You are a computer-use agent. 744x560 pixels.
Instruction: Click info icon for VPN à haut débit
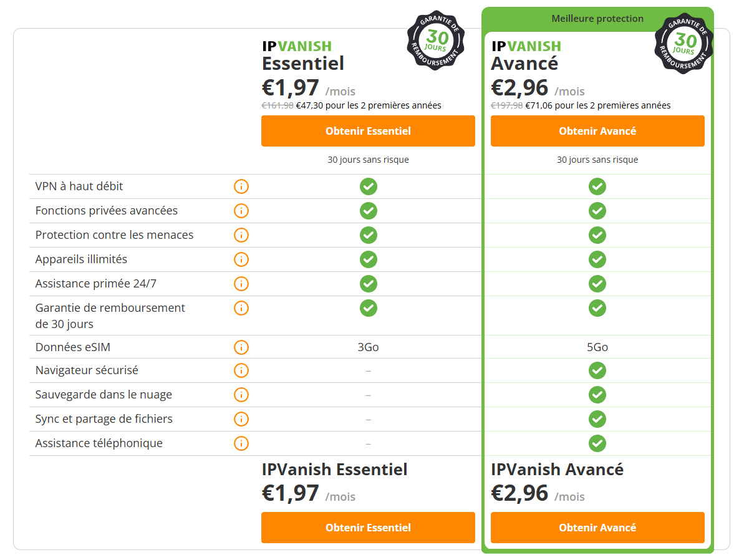coord(241,186)
